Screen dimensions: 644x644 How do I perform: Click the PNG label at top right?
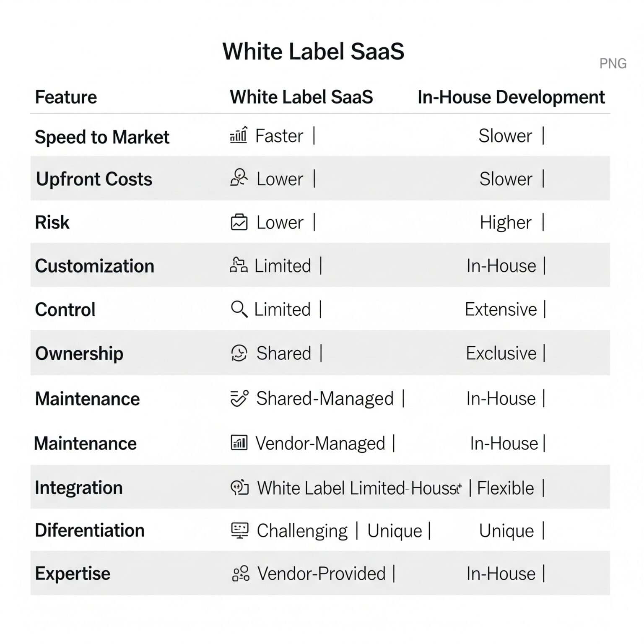[x=613, y=64]
